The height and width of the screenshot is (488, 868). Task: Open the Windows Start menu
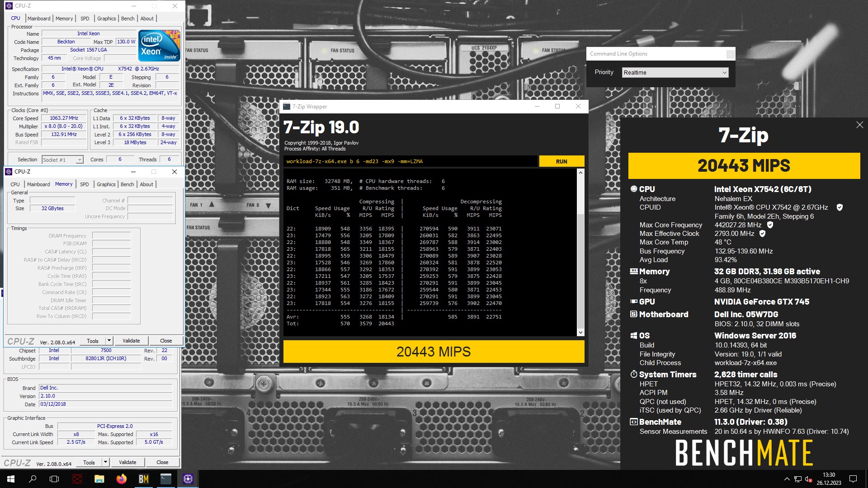[11, 479]
